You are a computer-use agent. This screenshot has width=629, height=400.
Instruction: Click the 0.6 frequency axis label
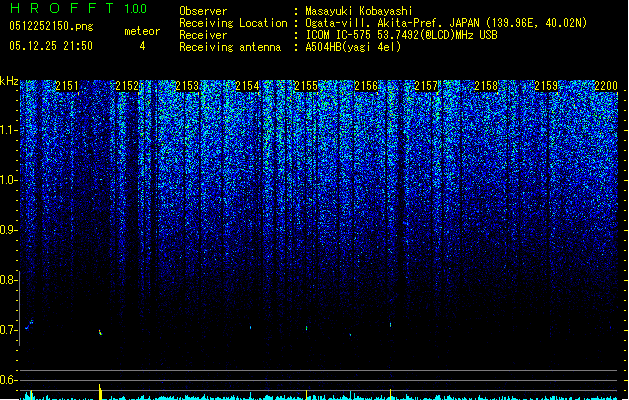click(7, 380)
